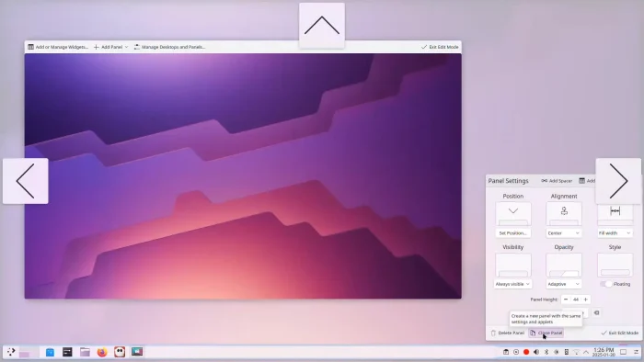Open the red ghost-face app in taskbar
Screen dimensions: 644x362
pyautogui.click(x=120, y=352)
